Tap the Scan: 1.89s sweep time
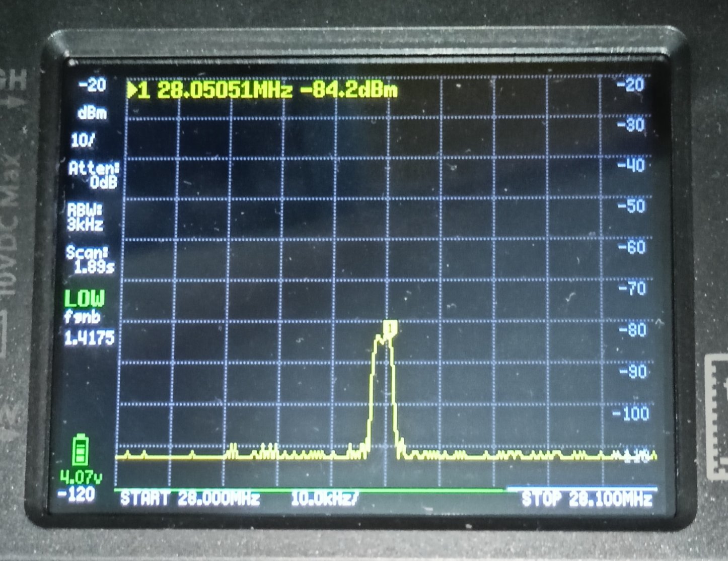Viewport: 728px width, 561px height. [90, 259]
